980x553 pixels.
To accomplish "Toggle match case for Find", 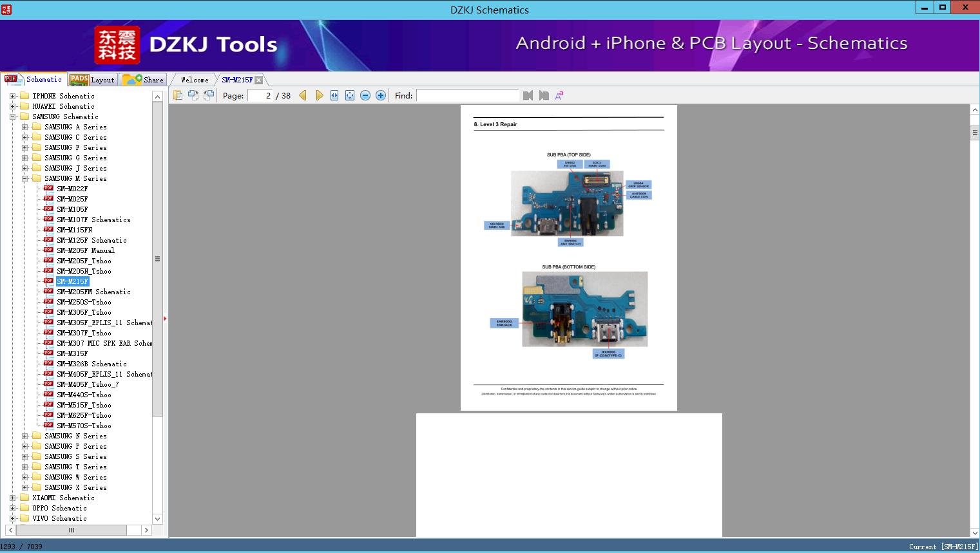I will (x=559, y=95).
